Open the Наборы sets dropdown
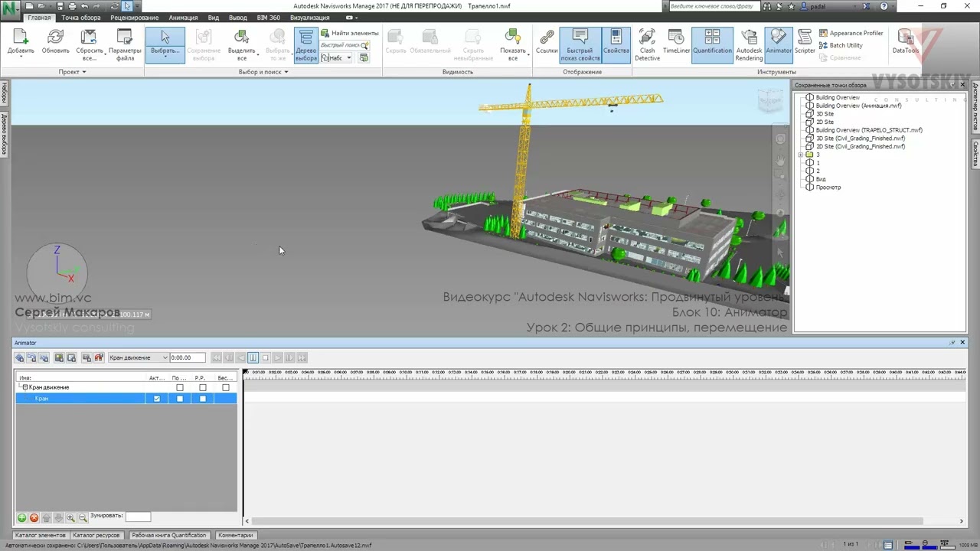The height and width of the screenshot is (551, 980). tap(337, 58)
